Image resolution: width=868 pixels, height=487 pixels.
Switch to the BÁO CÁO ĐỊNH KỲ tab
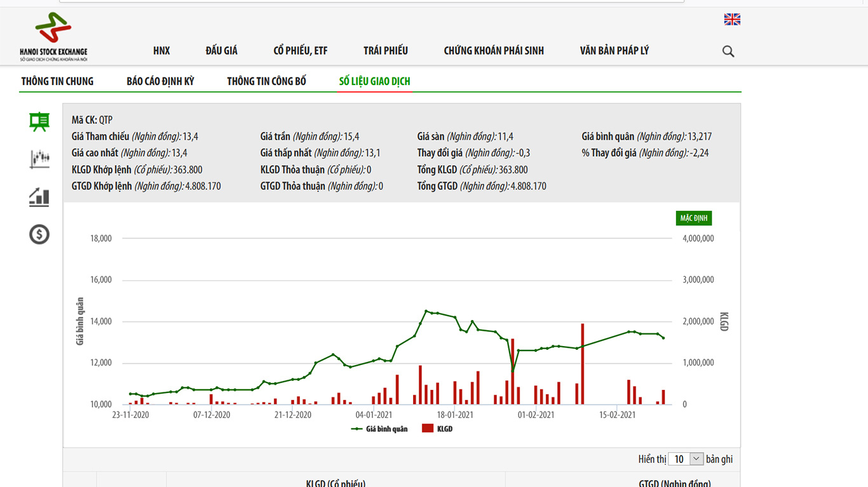point(160,81)
